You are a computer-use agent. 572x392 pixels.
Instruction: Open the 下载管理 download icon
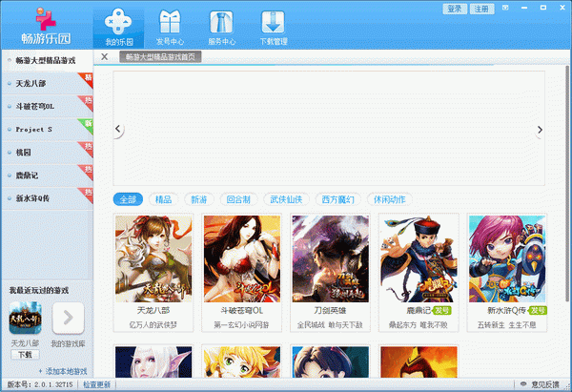tap(273, 22)
